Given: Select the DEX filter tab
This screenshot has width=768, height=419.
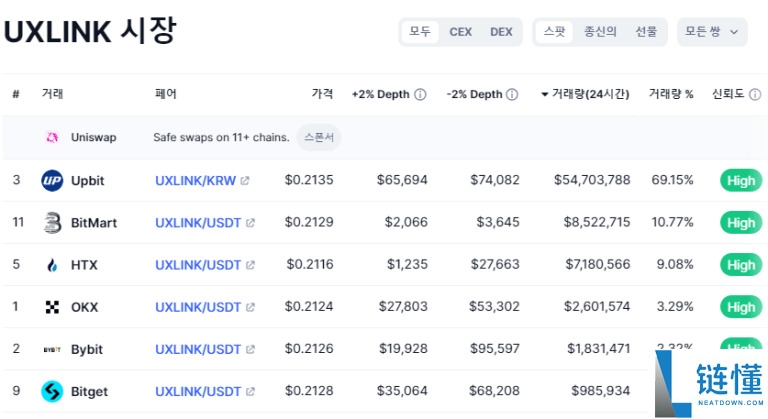Looking at the screenshot, I should coord(501,32).
